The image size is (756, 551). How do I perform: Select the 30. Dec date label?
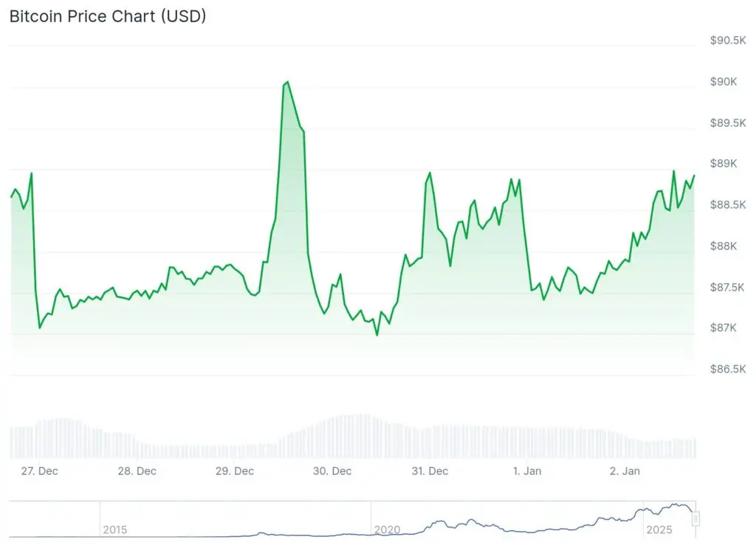point(331,471)
